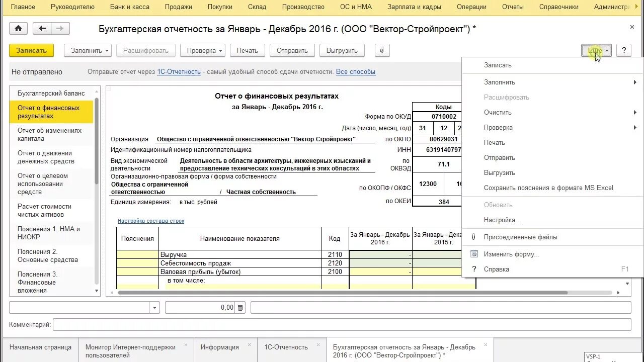Open the Отчеты menu
Screen dimensions: 644x362
coord(513,7)
